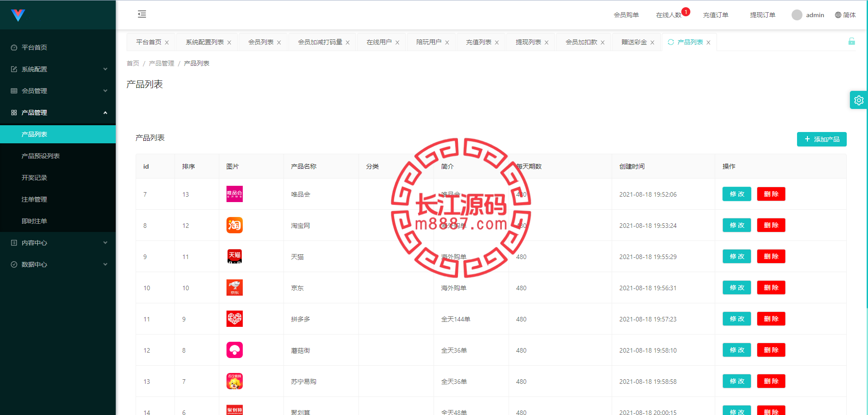868x415 pixels.
Task: Close the active 产品列表 tab
Action: 708,42
